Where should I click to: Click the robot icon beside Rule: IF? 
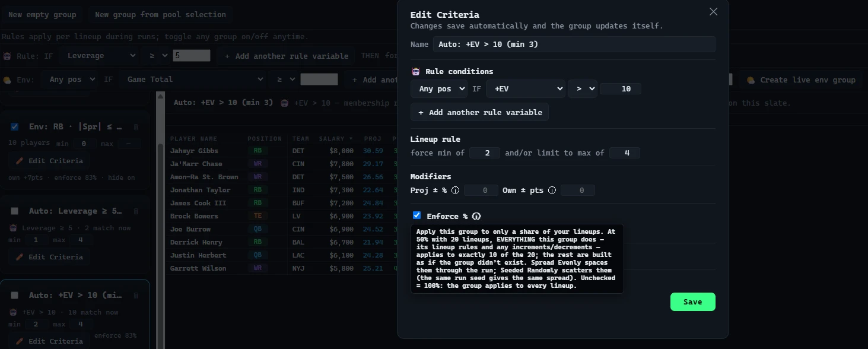pyautogui.click(x=7, y=56)
